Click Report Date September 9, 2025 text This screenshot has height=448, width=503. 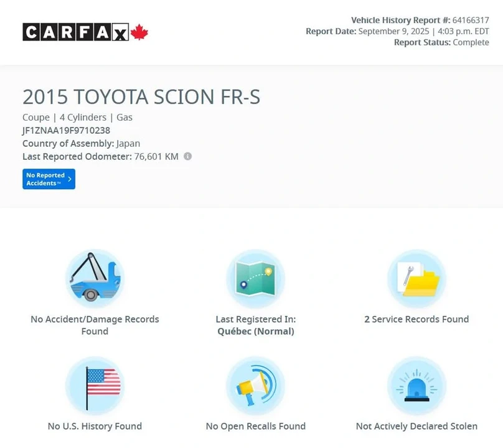coord(397,31)
